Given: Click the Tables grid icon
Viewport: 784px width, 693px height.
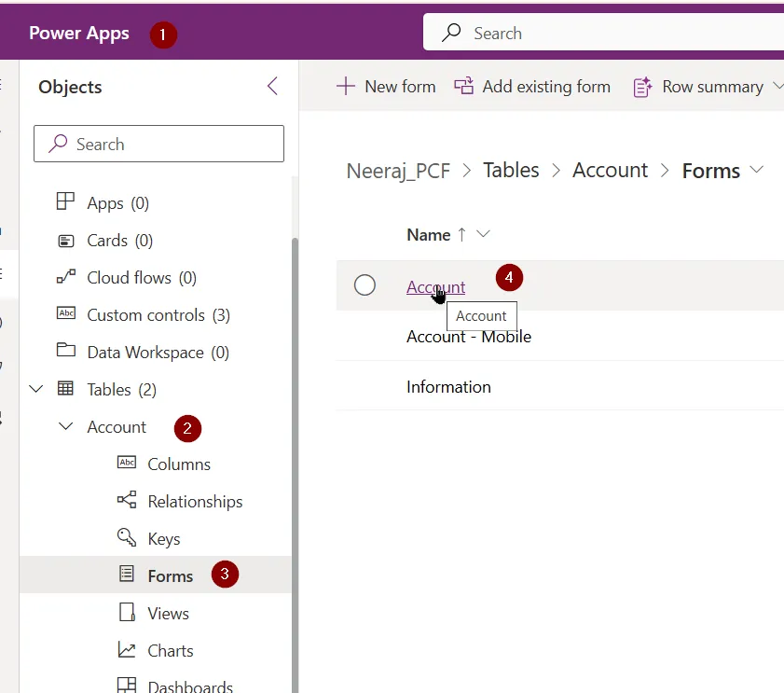Looking at the screenshot, I should pyautogui.click(x=65, y=388).
